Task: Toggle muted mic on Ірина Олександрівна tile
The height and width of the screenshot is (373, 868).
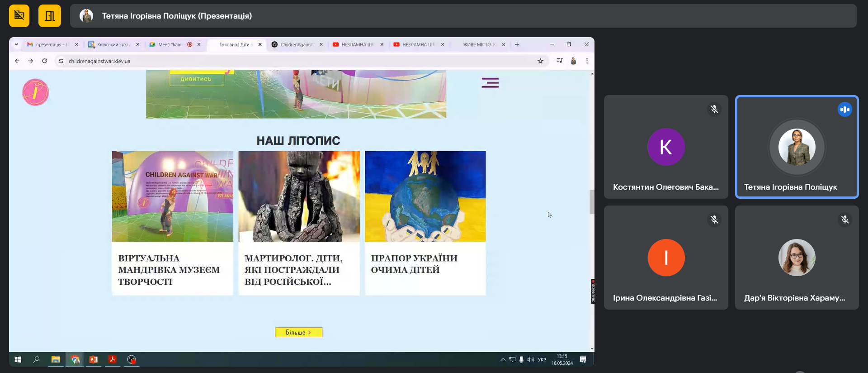Action: coord(714,220)
